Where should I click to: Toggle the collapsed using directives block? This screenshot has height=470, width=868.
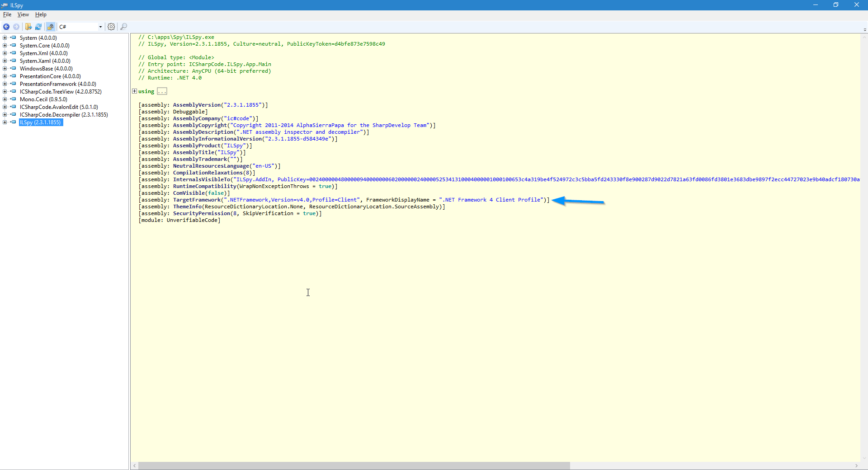click(x=134, y=91)
